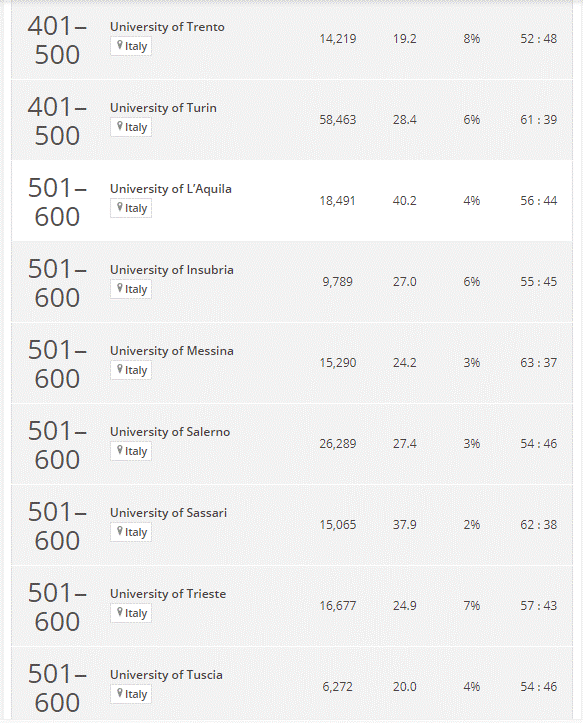Click location pin icon under University of Messina
The height and width of the screenshot is (723, 583).
coord(120,369)
